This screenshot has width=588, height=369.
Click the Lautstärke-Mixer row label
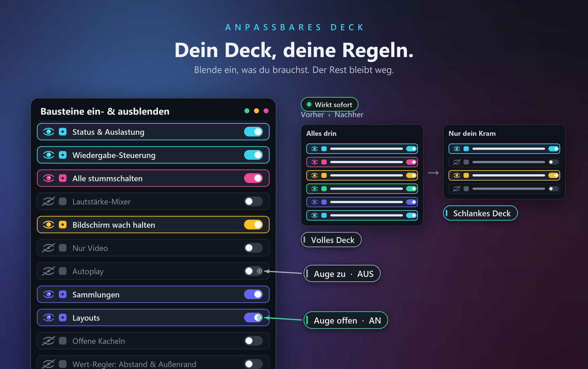click(x=102, y=202)
